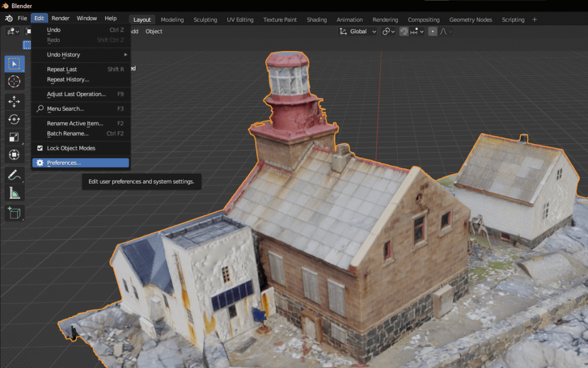Image resolution: width=588 pixels, height=368 pixels.
Task: Switch to the Shading workspace tab
Action: pos(316,19)
